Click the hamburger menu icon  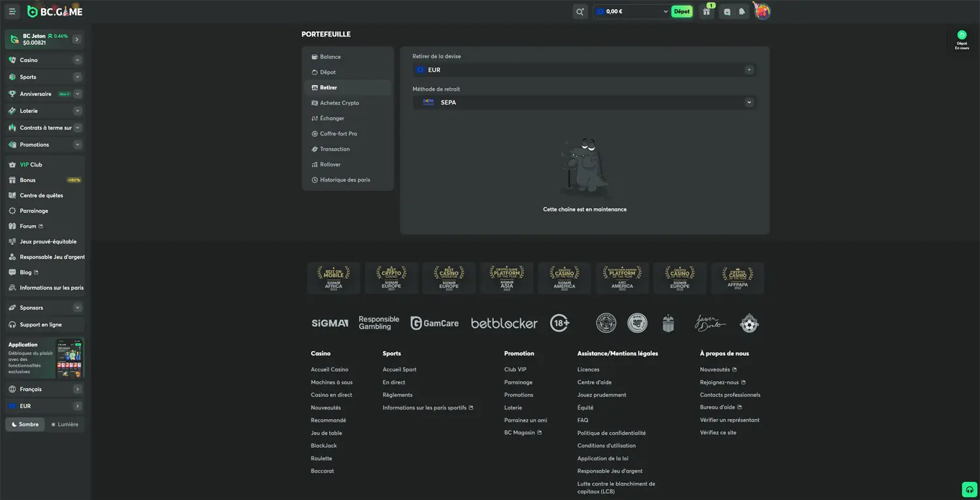(x=12, y=11)
